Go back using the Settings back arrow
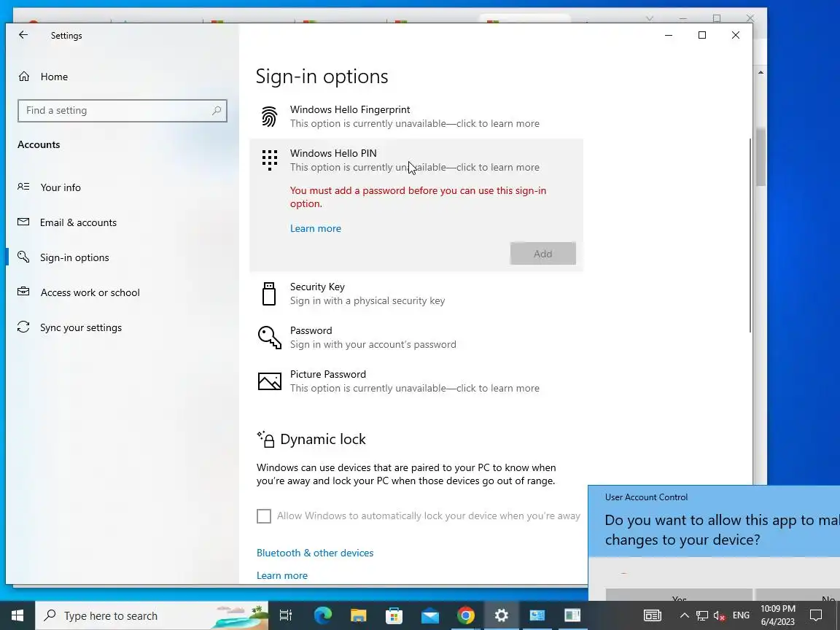The width and height of the screenshot is (840, 630). pyautogui.click(x=23, y=35)
